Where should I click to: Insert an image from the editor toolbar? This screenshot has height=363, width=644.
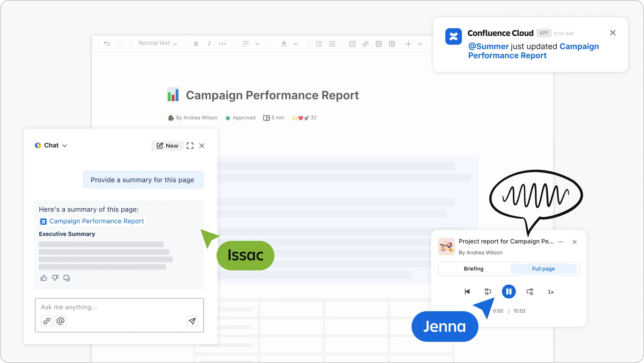tap(379, 44)
